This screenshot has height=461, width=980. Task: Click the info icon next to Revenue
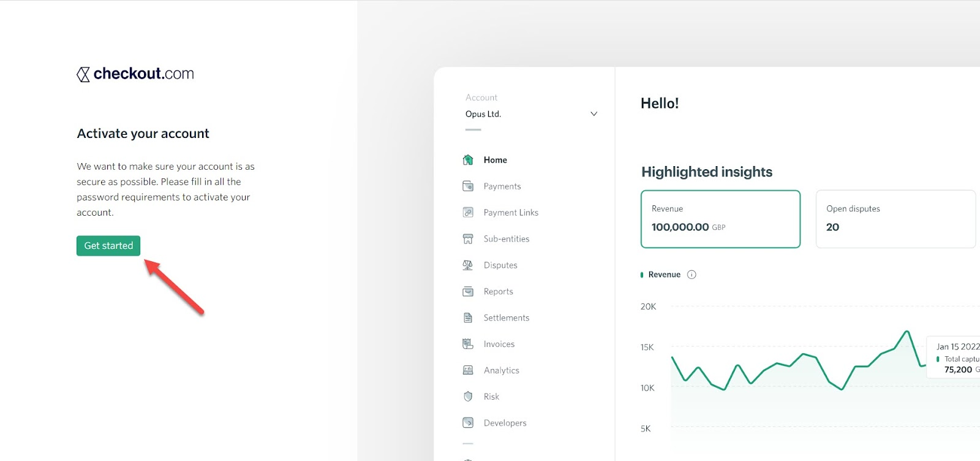point(692,275)
